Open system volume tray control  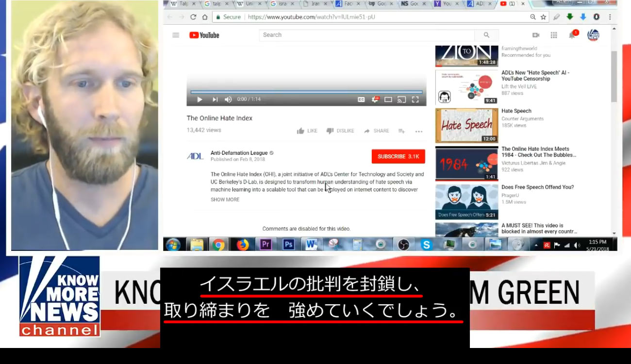click(577, 245)
